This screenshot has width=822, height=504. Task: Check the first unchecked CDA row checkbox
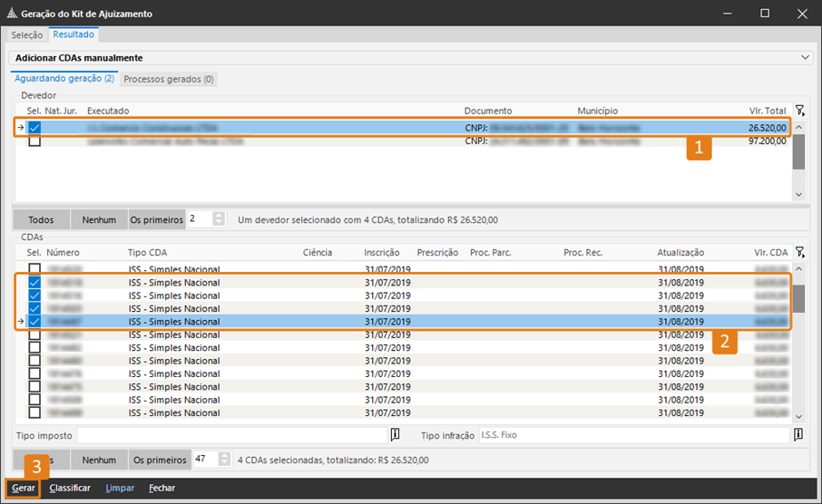click(34, 269)
